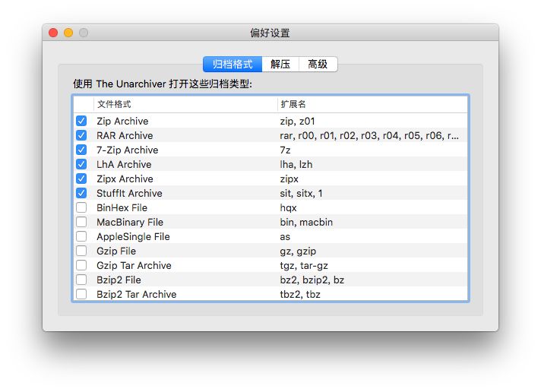Select the '7z' extension cell
541x392 pixels.
click(x=286, y=150)
